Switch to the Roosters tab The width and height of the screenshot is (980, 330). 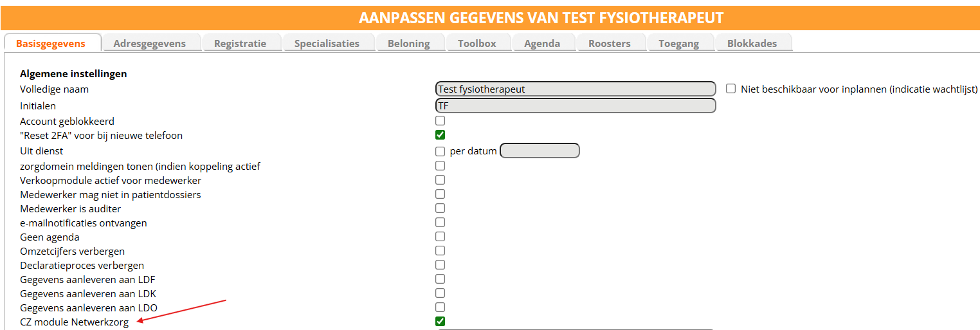610,44
